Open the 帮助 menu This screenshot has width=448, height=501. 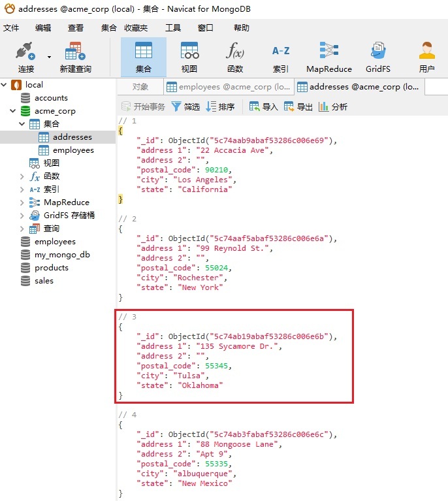241,28
